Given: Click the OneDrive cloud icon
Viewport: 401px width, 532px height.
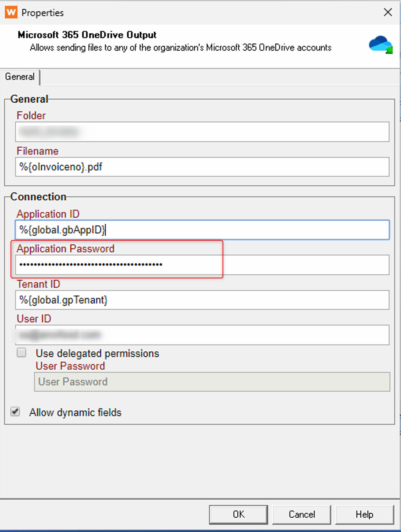Looking at the screenshot, I should [x=381, y=45].
